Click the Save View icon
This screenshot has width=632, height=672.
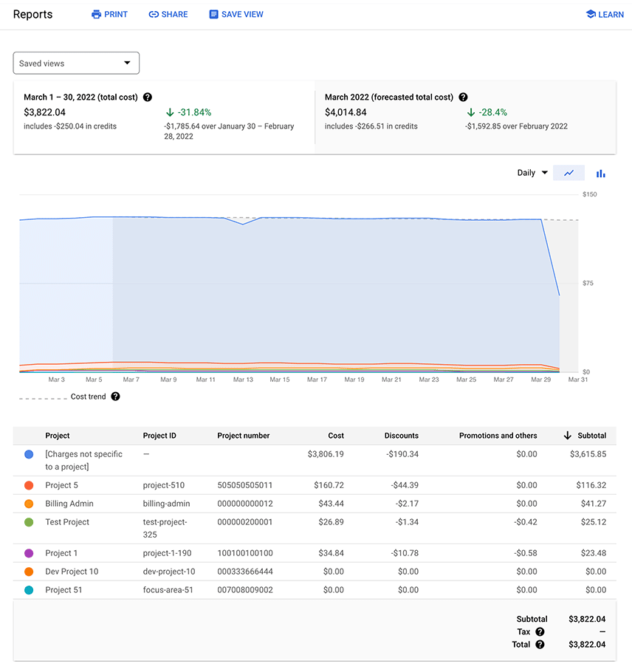[x=213, y=15]
